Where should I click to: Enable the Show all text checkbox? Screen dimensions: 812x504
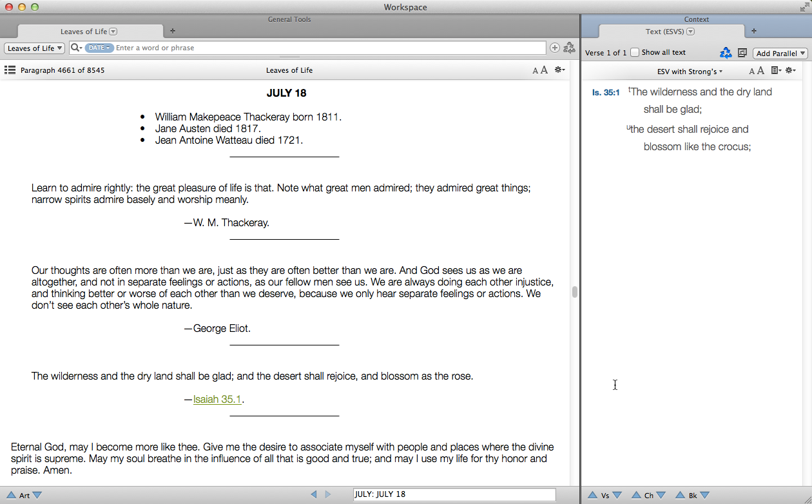point(635,52)
